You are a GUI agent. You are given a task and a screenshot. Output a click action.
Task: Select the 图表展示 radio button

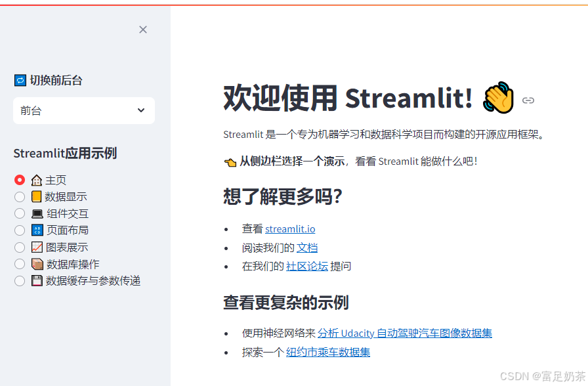coord(20,247)
